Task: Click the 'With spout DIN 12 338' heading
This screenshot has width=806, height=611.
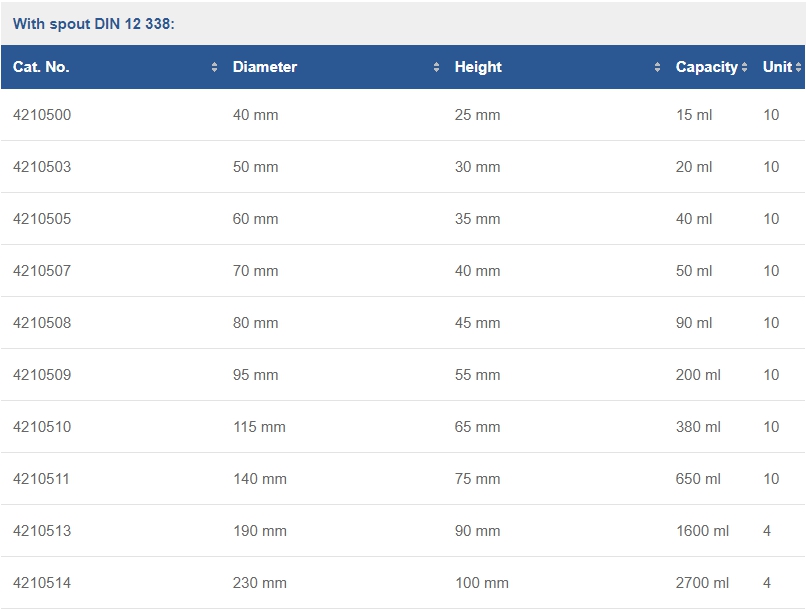Action: (94, 23)
